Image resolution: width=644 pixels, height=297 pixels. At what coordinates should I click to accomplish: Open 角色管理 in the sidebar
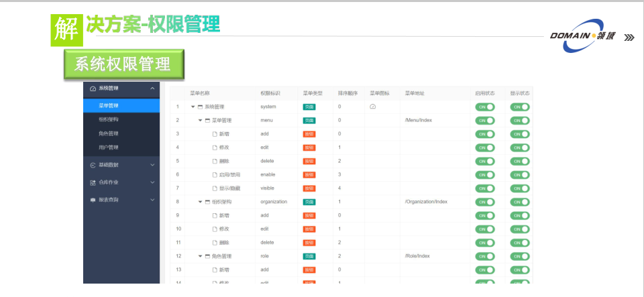click(121, 133)
